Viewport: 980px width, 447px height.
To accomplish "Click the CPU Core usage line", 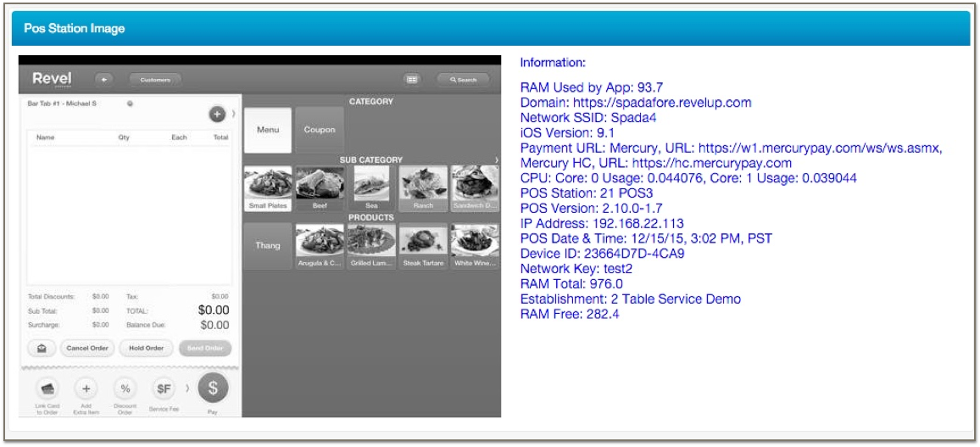I will [688, 178].
